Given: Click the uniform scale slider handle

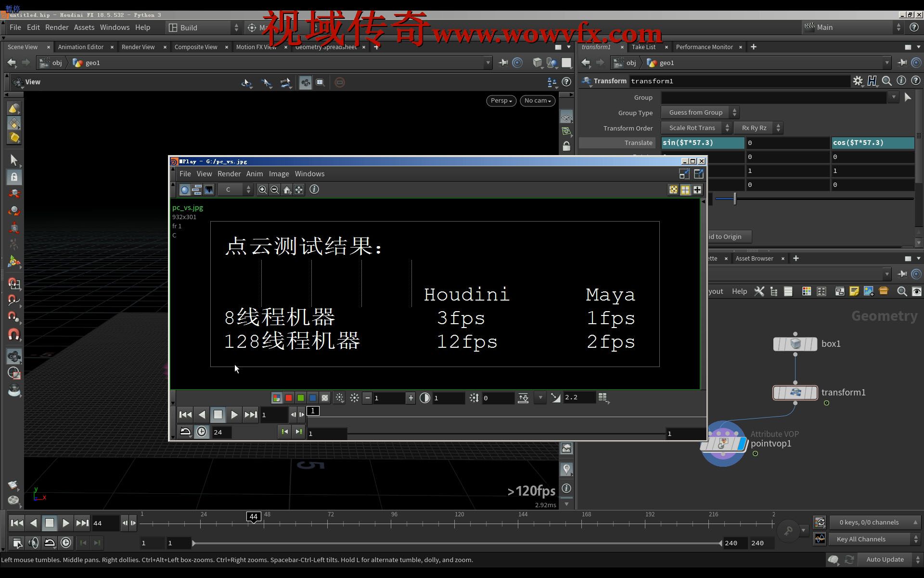Looking at the screenshot, I should (x=735, y=198).
